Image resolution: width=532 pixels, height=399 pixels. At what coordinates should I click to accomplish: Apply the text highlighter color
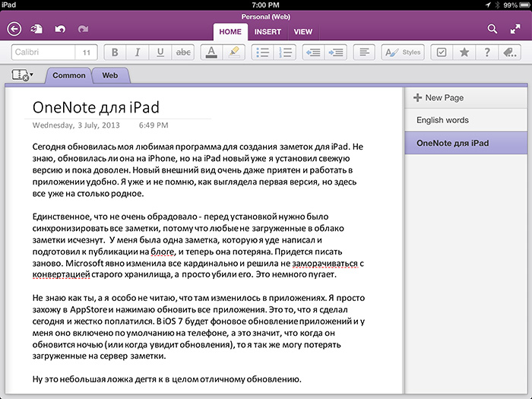[234, 52]
